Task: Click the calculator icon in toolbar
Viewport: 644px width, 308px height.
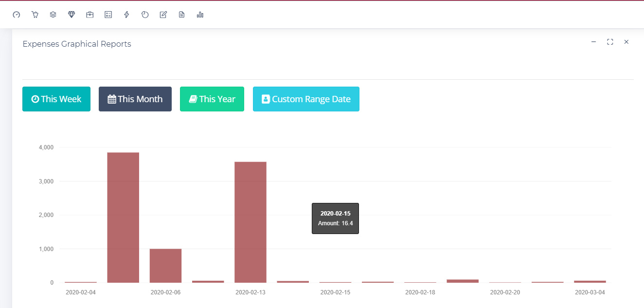Action: 108,15
